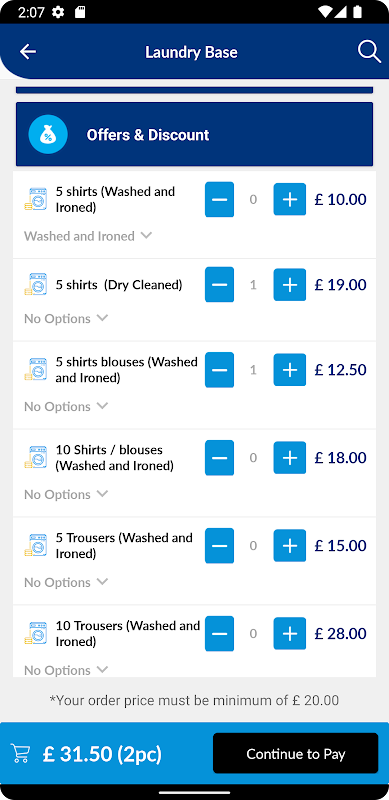
Task: Expand No Options under 5 shirts Dry Cleaned
Action: (x=66, y=318)
